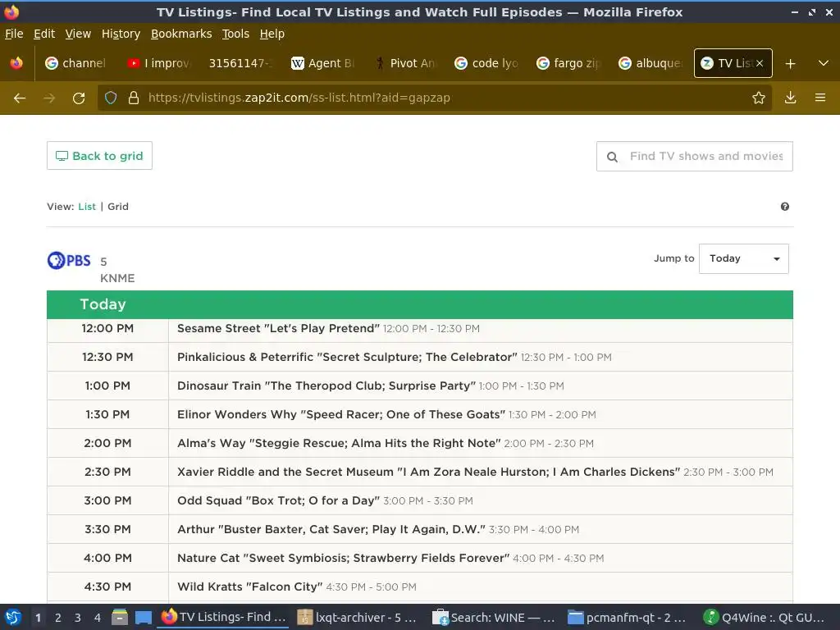Image resolution: width=840 pixels, height=630 pixels.
Task: Open Arthur Buster Baxter listing
Action: [331, 529]
